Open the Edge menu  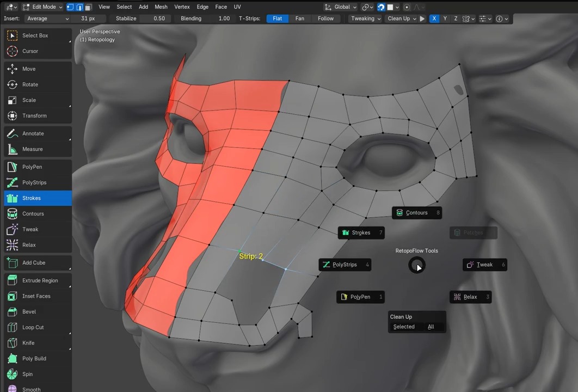202,7
